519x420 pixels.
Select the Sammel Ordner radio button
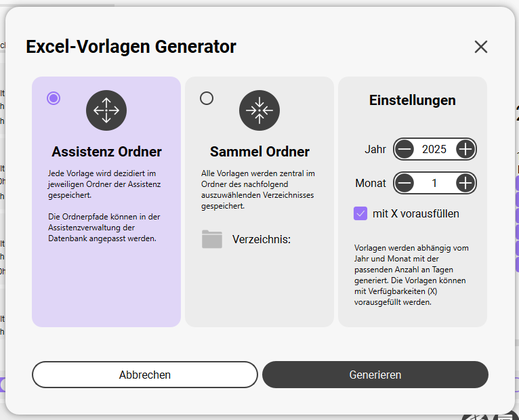point(207,98)
